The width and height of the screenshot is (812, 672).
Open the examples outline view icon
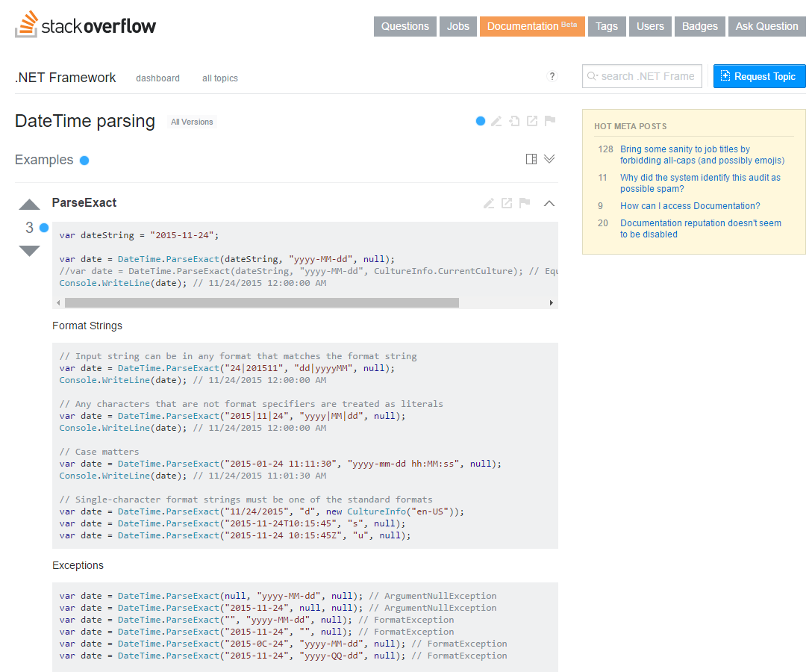click(x=531, y=159)
